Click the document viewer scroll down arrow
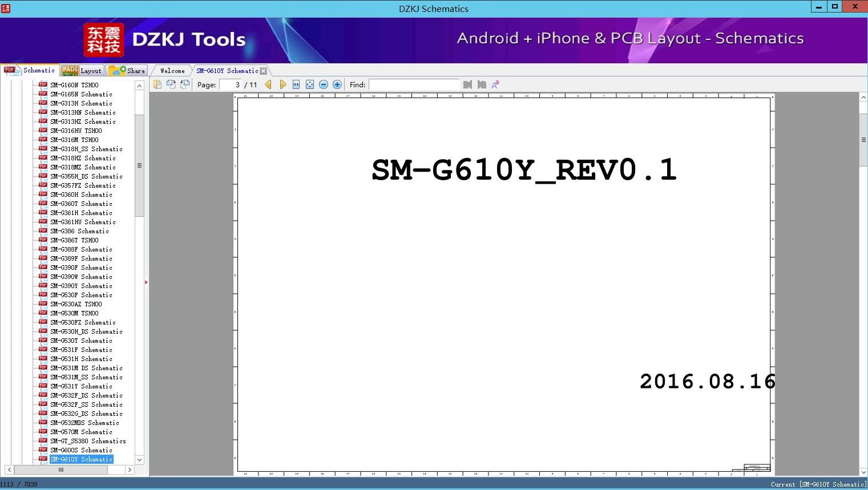This screenshot has width=868, height=490. [x=863, y=472]
